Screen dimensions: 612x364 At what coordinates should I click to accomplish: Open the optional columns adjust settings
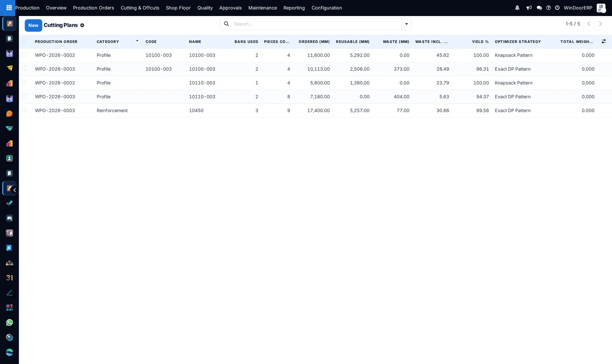click(604, 41)
